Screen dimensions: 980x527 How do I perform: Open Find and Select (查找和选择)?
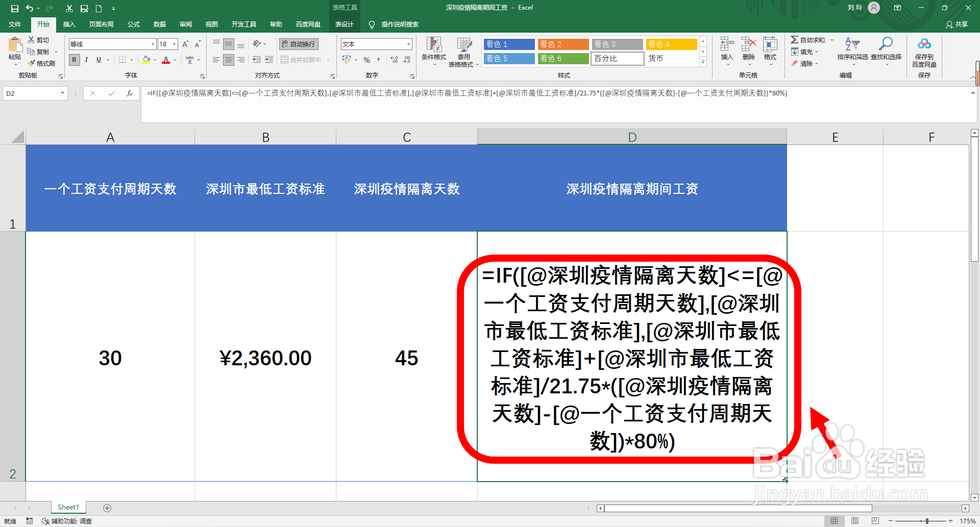(x=886, y=51)
